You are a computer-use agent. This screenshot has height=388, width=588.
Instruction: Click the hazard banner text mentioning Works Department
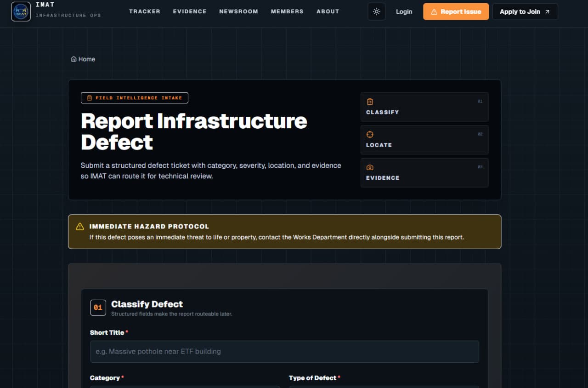click(277, 237)
